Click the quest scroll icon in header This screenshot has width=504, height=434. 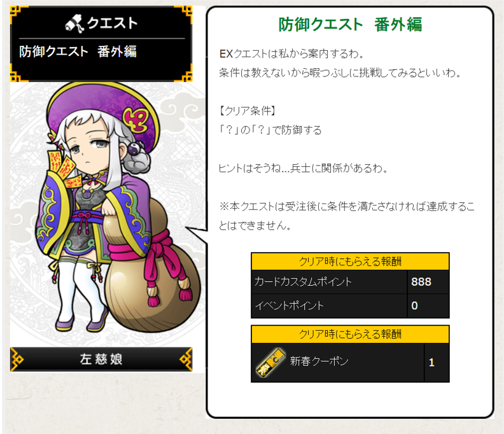(74, 24)
